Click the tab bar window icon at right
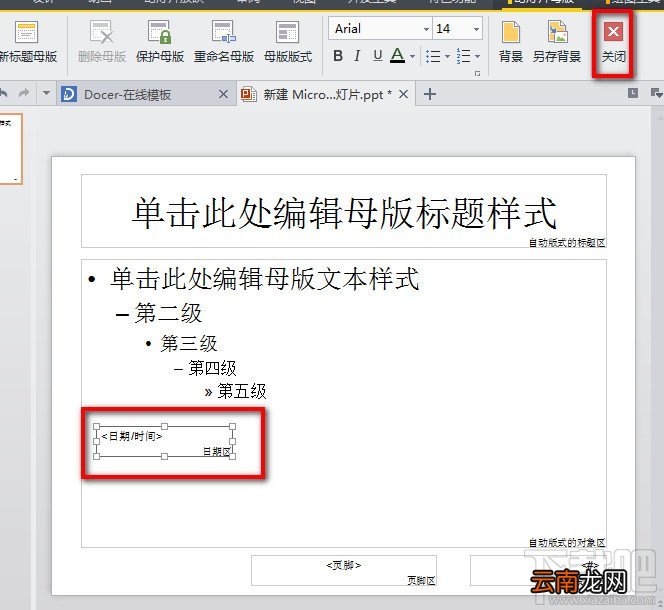The width and height of the screenshot is (664, 610). tap(633, 93)
